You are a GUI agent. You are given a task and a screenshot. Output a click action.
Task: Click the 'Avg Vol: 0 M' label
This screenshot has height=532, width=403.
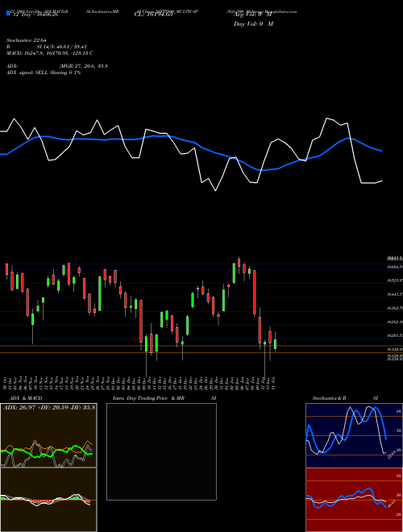(x=253, y=15)
